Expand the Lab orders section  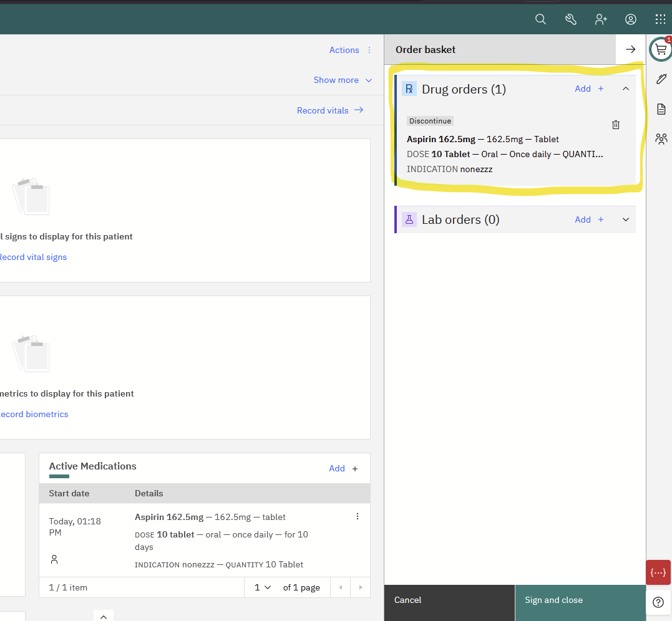[626, 219]
